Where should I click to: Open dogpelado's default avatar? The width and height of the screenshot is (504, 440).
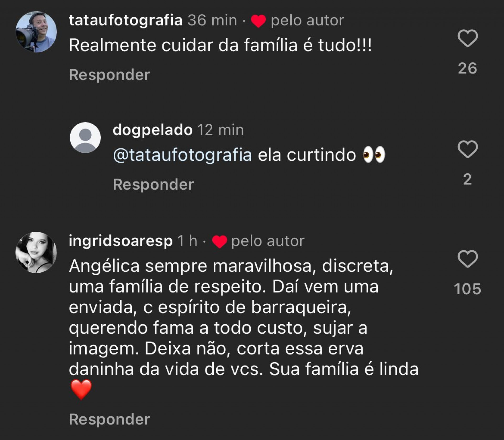click(85, 138)
